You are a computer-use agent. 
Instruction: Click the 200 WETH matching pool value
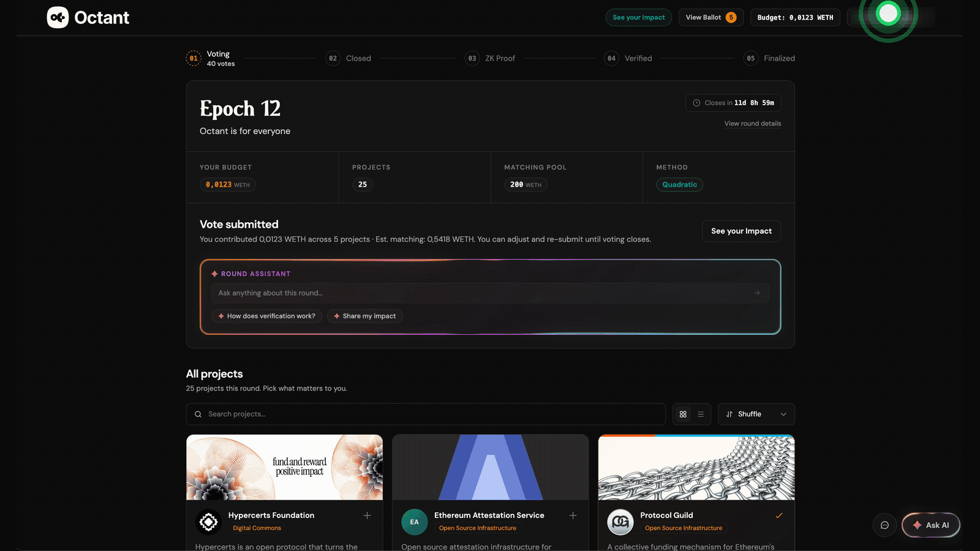pyautogui.click(x=526, y=184)
